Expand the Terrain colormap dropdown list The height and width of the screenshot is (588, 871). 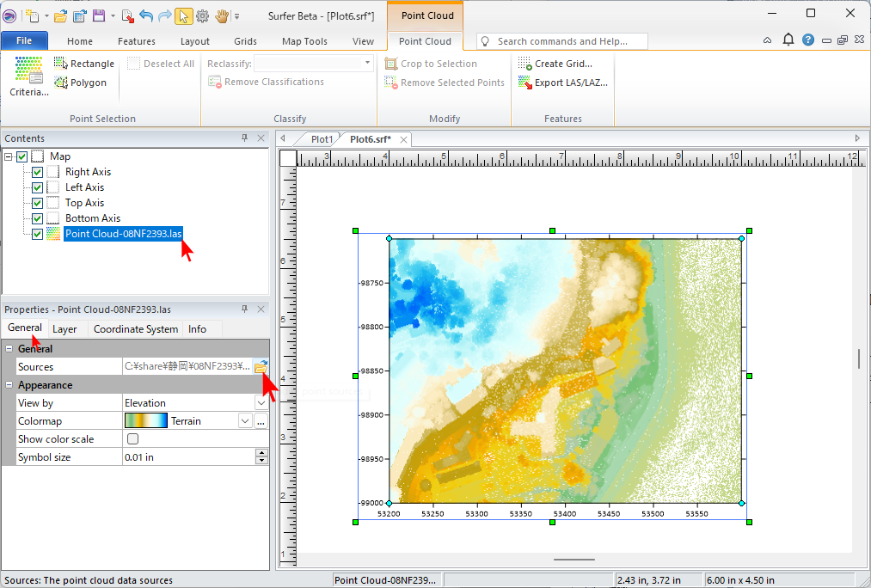coord(245,421)
